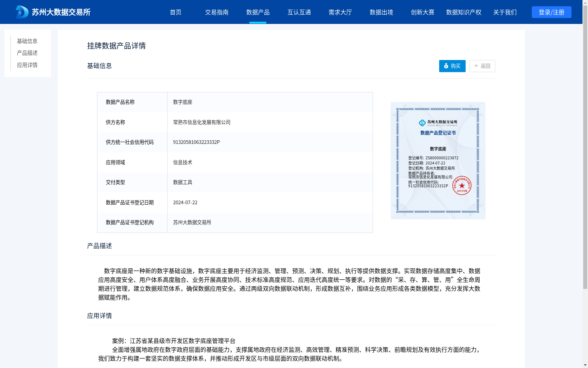Click the 产品描述 section heading
This screenshot has width=588, height=368.
(100, 246)
